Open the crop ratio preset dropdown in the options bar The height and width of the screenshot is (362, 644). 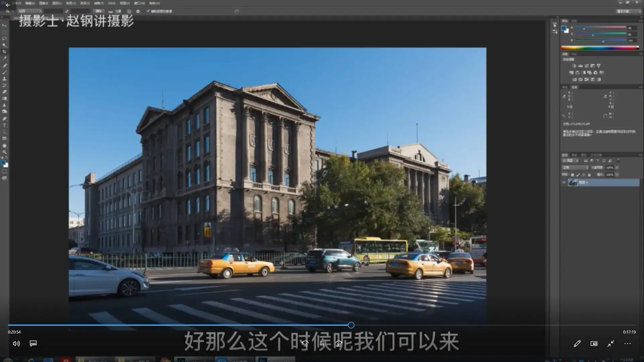[x=30, y=11]
